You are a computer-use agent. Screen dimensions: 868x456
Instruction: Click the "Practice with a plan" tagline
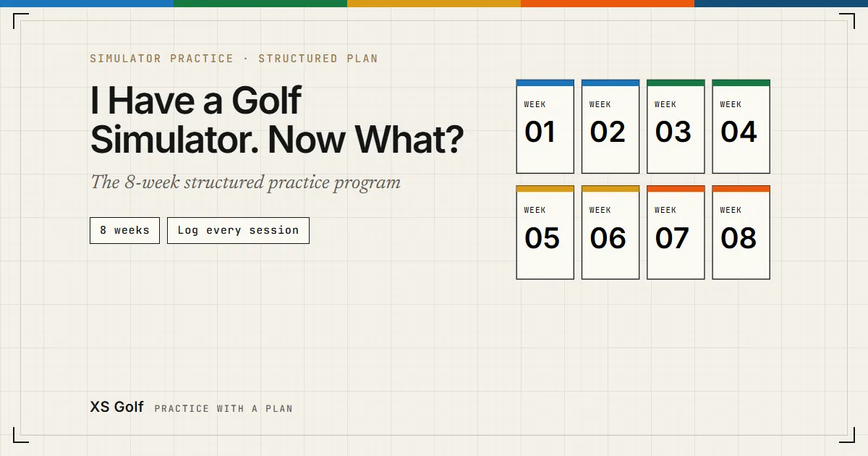(224, 408)
